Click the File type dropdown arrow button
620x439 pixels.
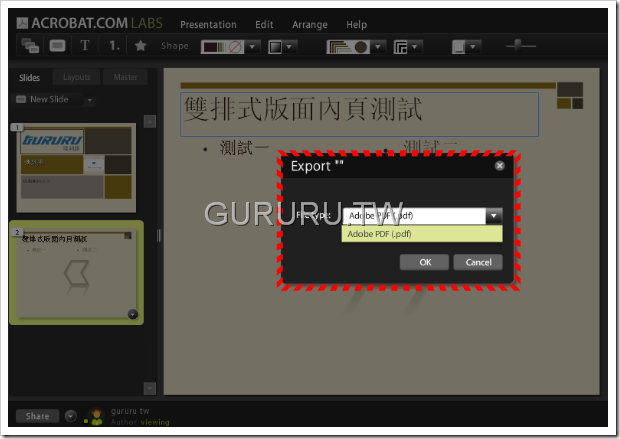pyautogui.click(x=494, y=216)
